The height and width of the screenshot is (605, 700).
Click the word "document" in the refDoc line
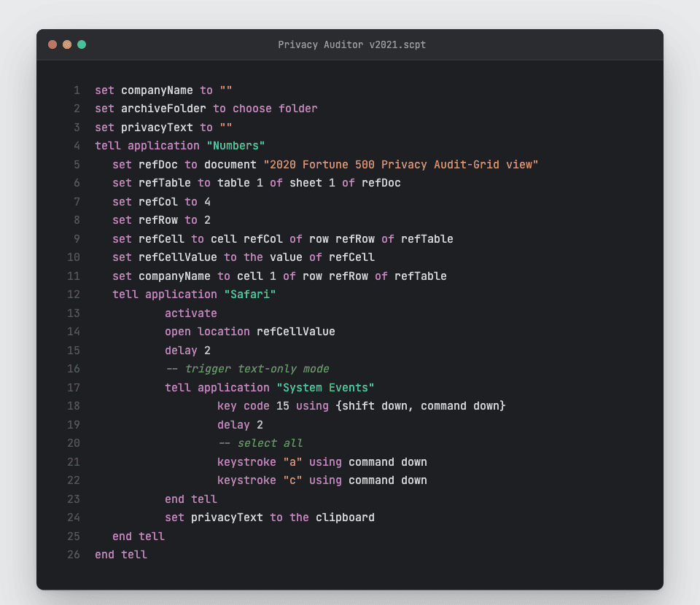pyautogui.click(x=230, y=165)
